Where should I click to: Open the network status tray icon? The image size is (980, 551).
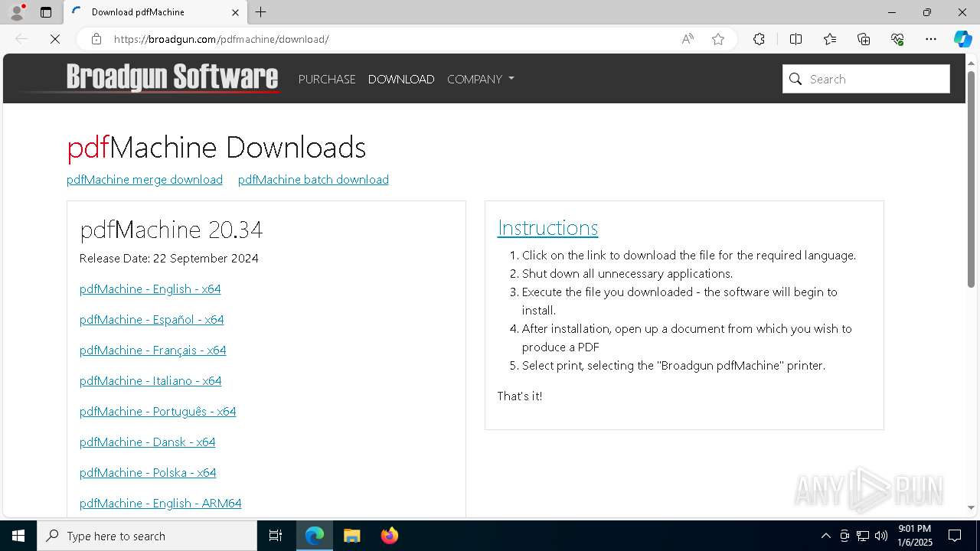tap(863, 536)
